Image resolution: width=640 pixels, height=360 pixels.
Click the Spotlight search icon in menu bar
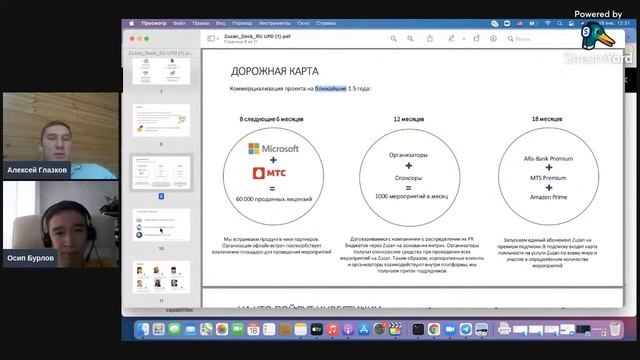pos(560,23)
